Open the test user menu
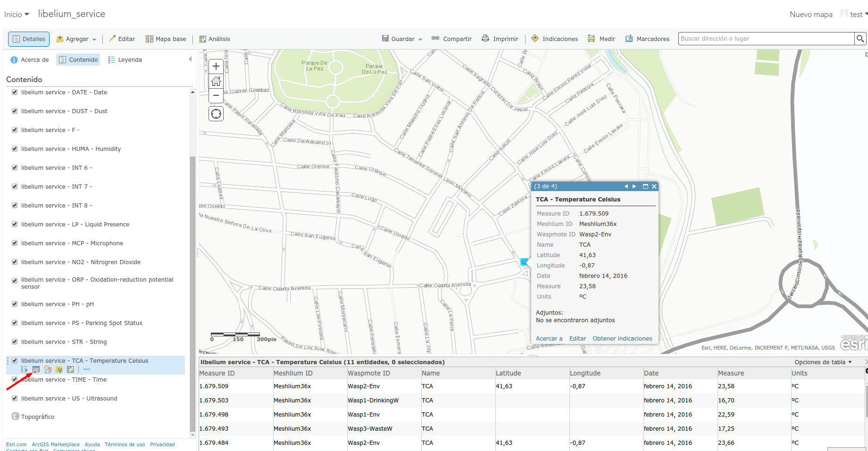868x451 pixels. click(x=854, y=14)
